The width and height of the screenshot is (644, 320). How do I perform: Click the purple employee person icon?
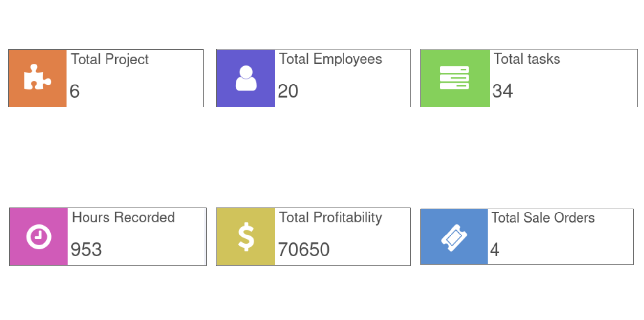(246, 78)
